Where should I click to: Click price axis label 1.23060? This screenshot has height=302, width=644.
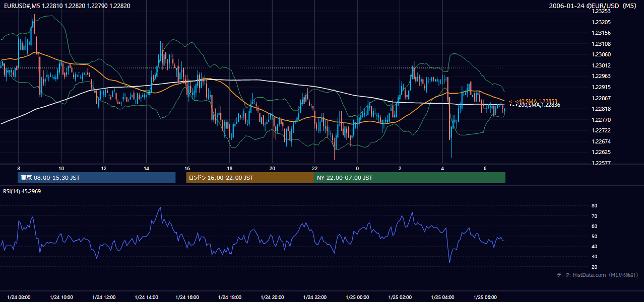point(601,54)
